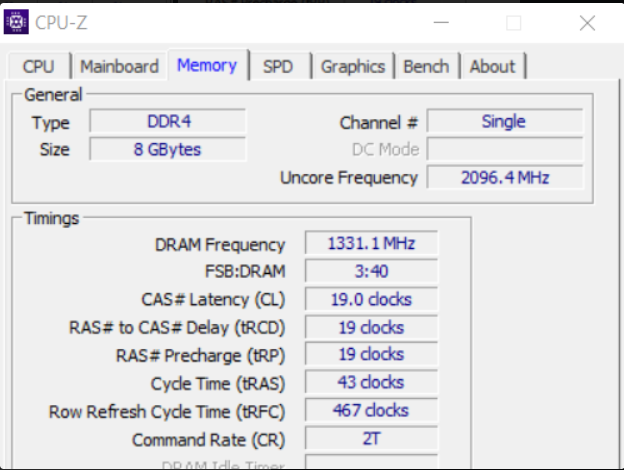Select the 2096.4 MHz uncore frequency value
The image size is (624, 470).
pos(505,177)
